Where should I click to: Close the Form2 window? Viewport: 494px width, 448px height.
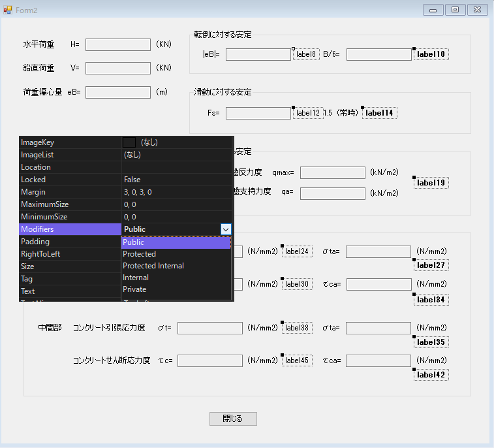pyautogui.click(x=478, y=10)
